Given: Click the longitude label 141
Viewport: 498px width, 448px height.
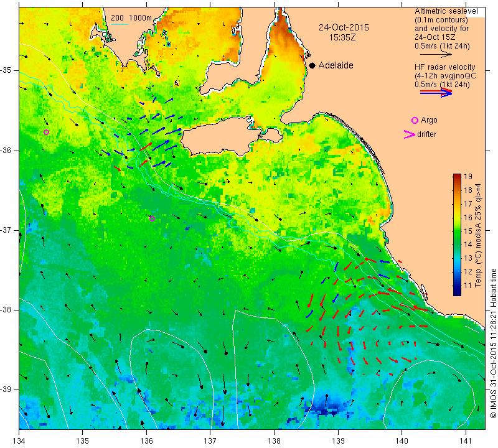Looking at the screenshot, I should (466, 441).
